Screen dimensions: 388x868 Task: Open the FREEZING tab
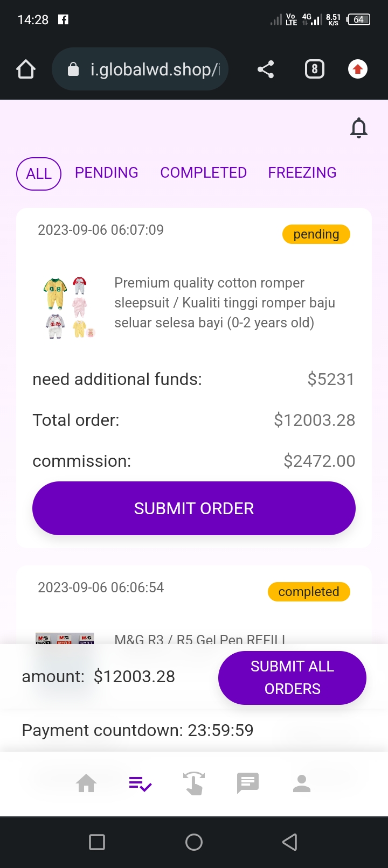pyautogui.click(x=302, y=172)
